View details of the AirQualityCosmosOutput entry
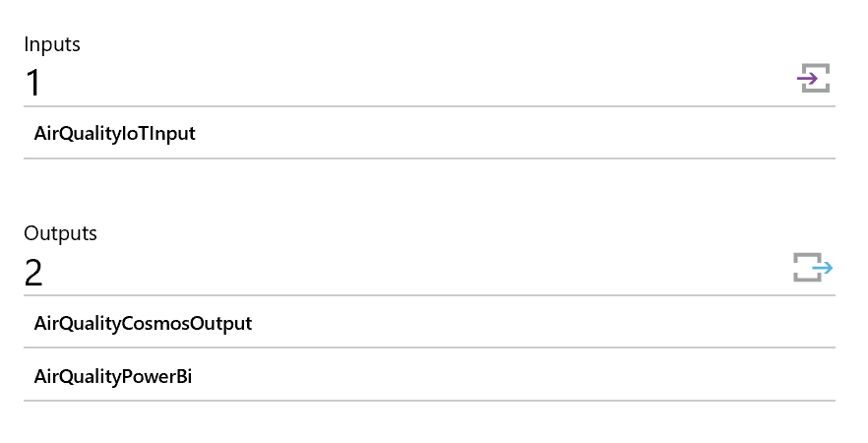 pos(143,323)
